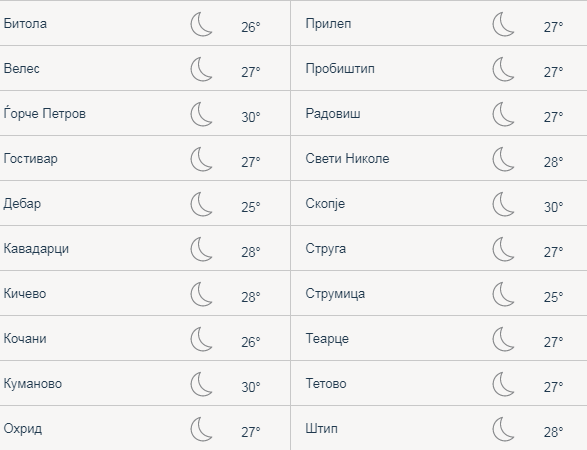587x450 pixels.
Task: Click the moon icon next to Штип
Action: click(504, 429)
